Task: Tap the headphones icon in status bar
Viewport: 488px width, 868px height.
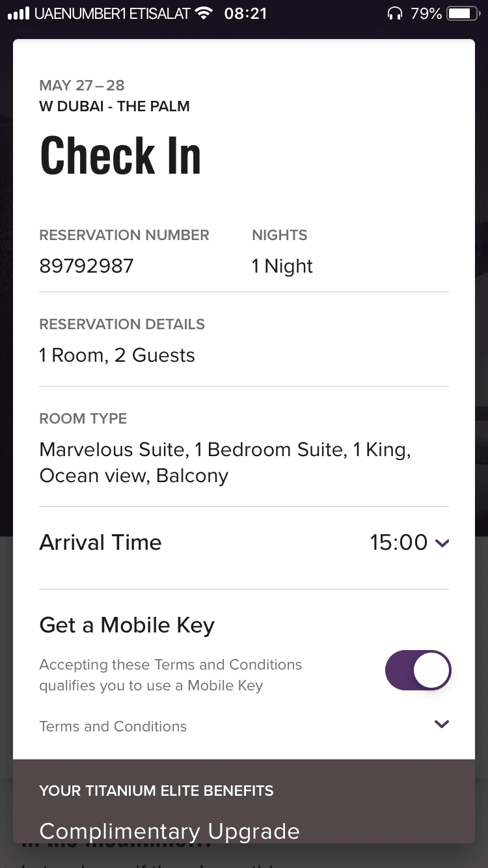Action: tap(394, 14)
